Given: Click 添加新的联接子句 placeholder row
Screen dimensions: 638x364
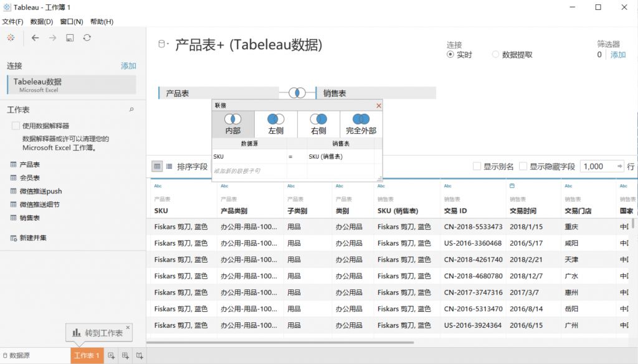Looking at the screenshot, I should point(249,171).
